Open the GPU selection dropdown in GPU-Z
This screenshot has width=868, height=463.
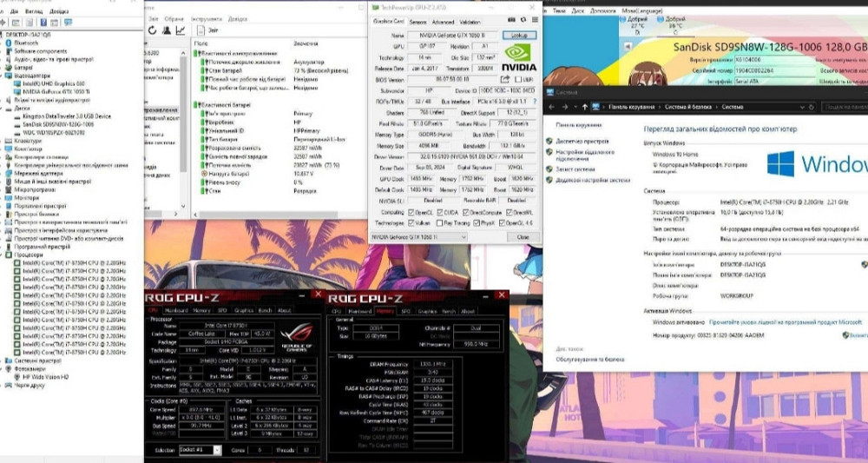[463, 237]
